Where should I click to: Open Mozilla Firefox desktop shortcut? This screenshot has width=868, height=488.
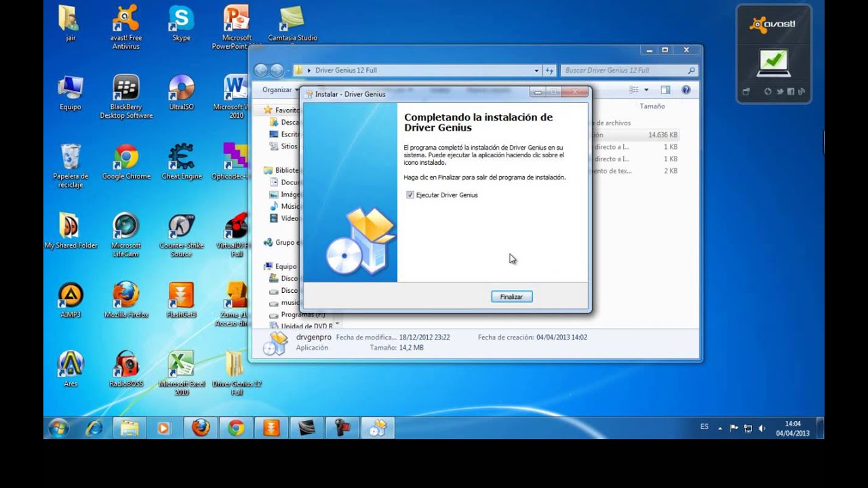(x=126, y=300)
